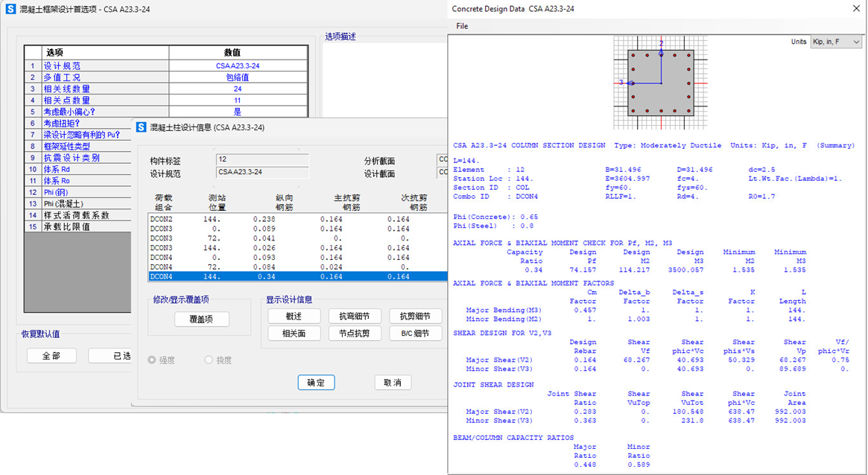Viewport: 868px width, 475px height.
Task: Click the 包络值 value for 多值工况
Action: coord(238,77)
